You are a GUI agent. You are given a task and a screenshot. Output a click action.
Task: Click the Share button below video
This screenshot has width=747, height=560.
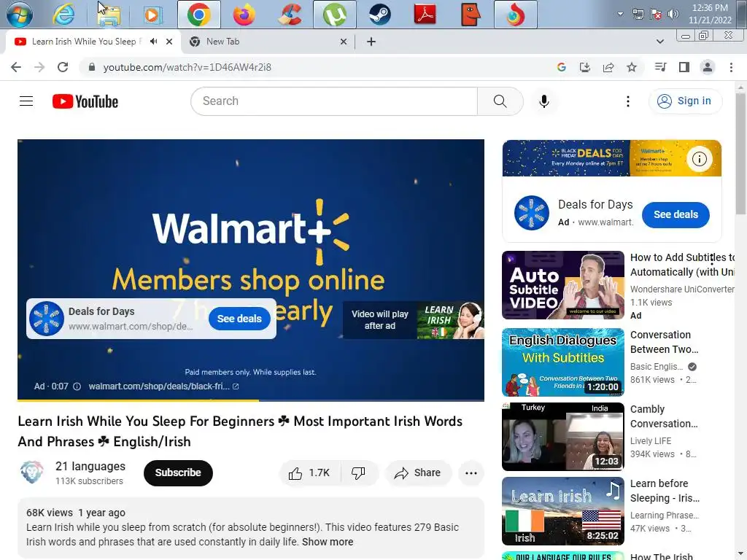pos(417,472)
